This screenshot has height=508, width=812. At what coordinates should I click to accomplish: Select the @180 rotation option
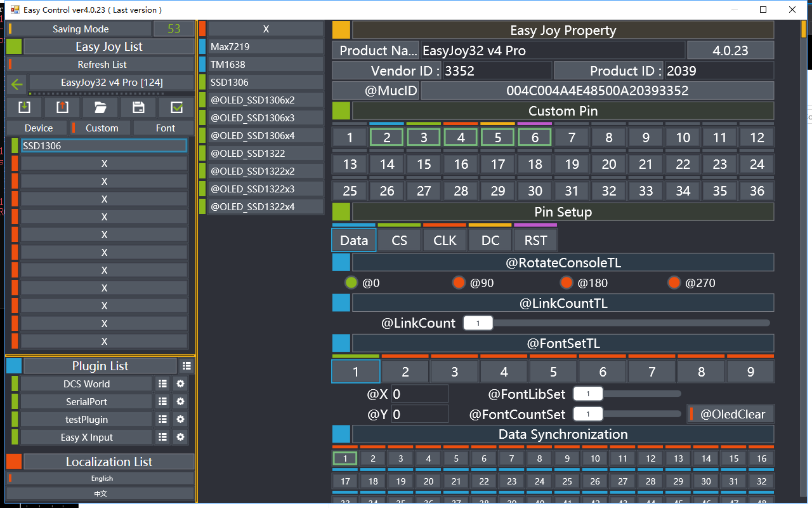coord(566,283)
